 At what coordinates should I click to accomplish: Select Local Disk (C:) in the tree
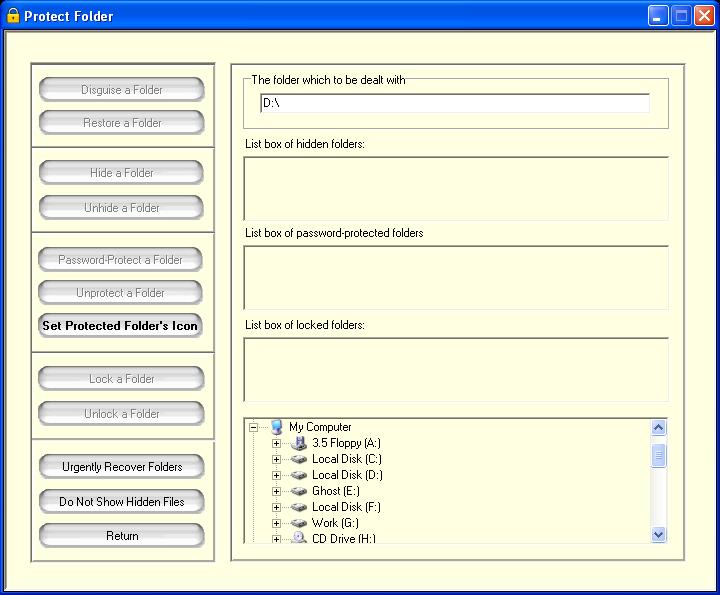tap(347, 459)
